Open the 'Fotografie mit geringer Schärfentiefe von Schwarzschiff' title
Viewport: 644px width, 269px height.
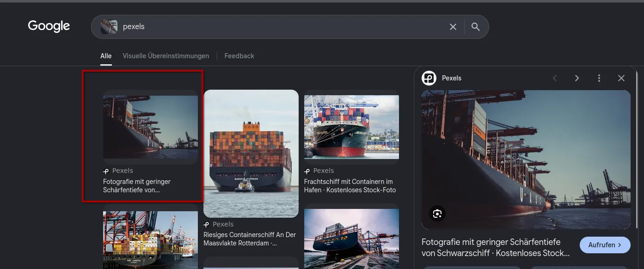coord(496,248)
